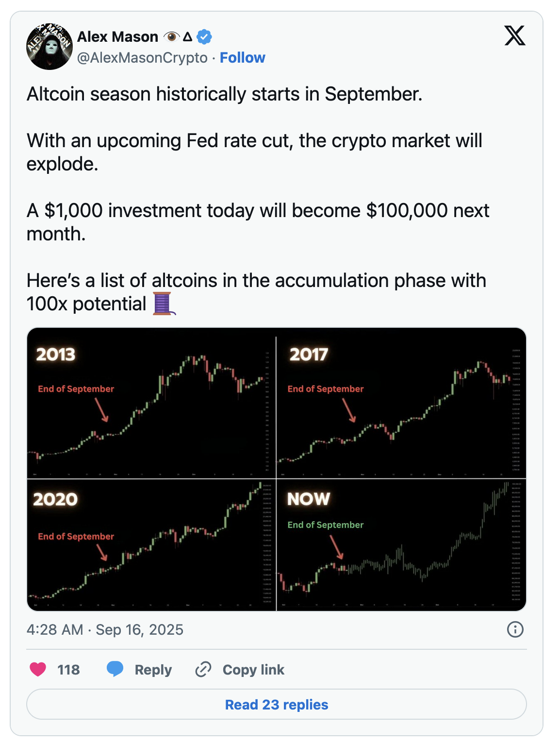Click the X logo
This screenshot has width=560, height=743.
[514, 35]
